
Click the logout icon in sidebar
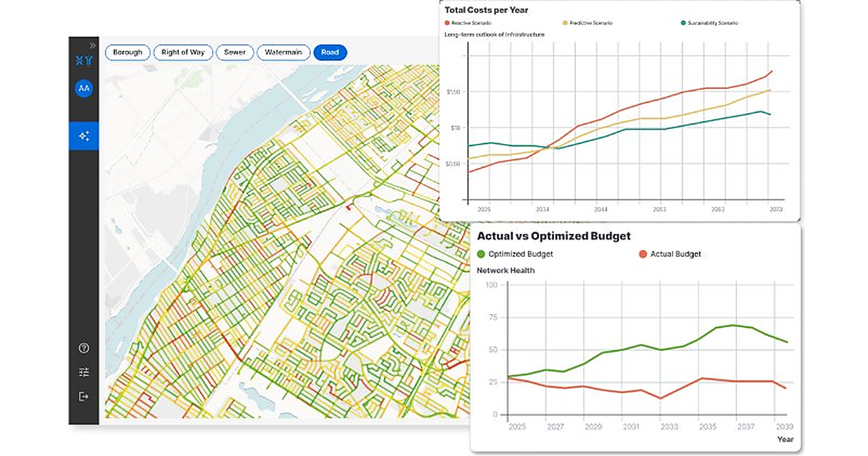pos(84,396)
